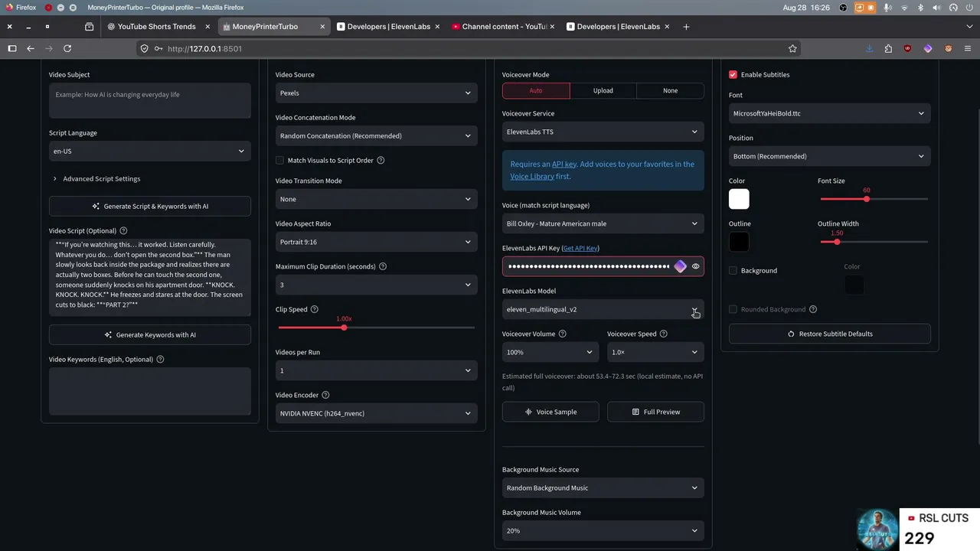The width and height of the screenshot is (980, 551).
Task: Open the Voice Library link
Action: [x=532, y=176]
